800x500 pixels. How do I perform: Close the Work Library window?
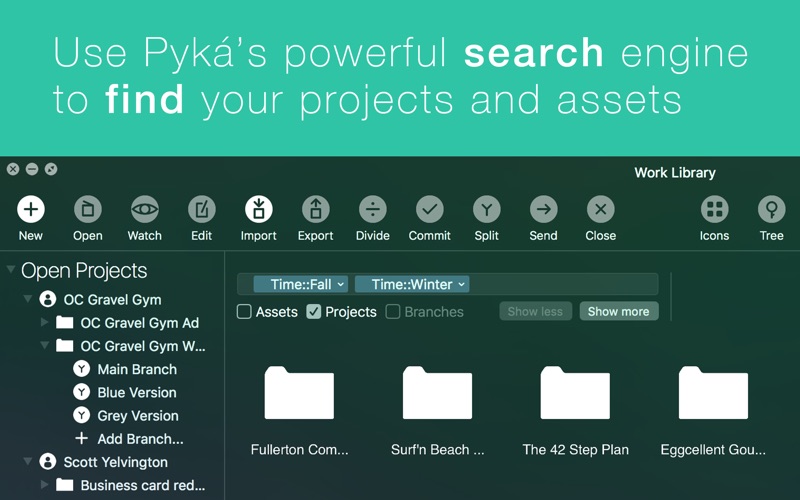pyautogui.click(x=13, y=169)
